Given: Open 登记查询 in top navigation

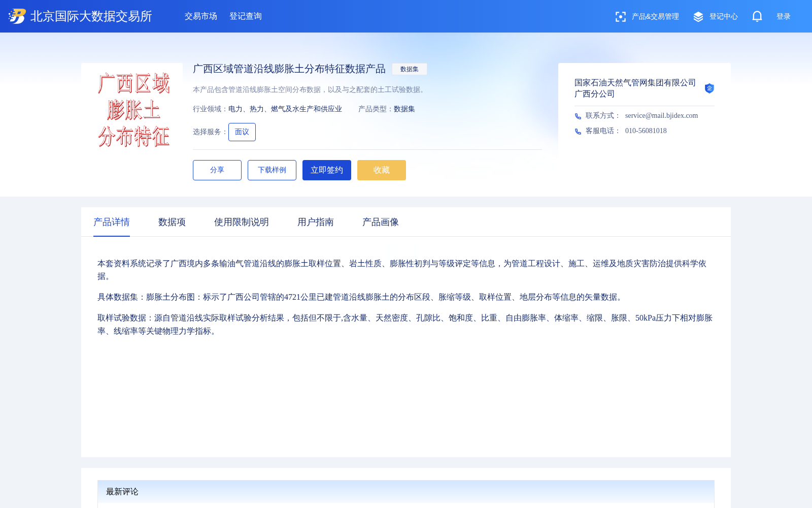Looking at the screenshot, I should click(x=246, y=16).
